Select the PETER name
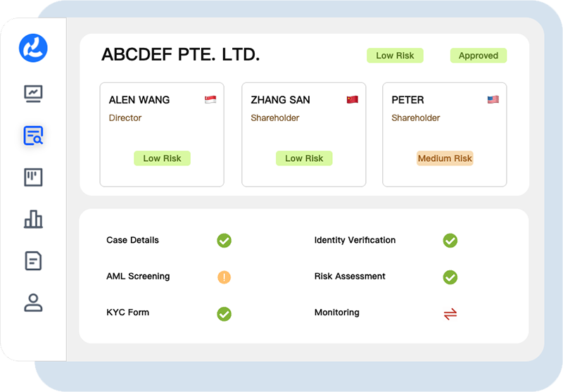Screen dimensions: 563x392 pos(407,100)
